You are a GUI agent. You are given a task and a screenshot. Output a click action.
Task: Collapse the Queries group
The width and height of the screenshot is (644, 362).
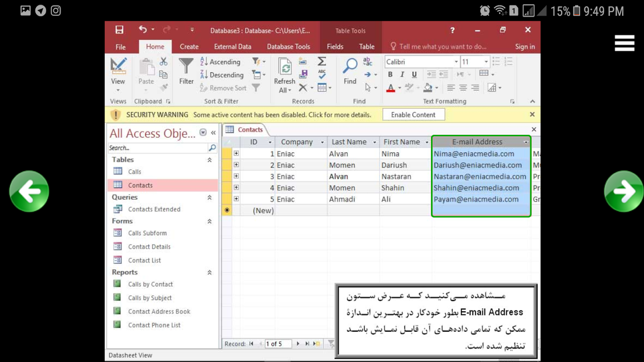(x=209, y=197)
